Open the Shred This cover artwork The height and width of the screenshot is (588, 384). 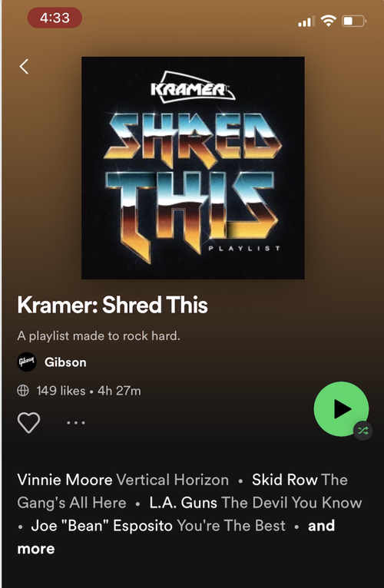coord(193,168)
